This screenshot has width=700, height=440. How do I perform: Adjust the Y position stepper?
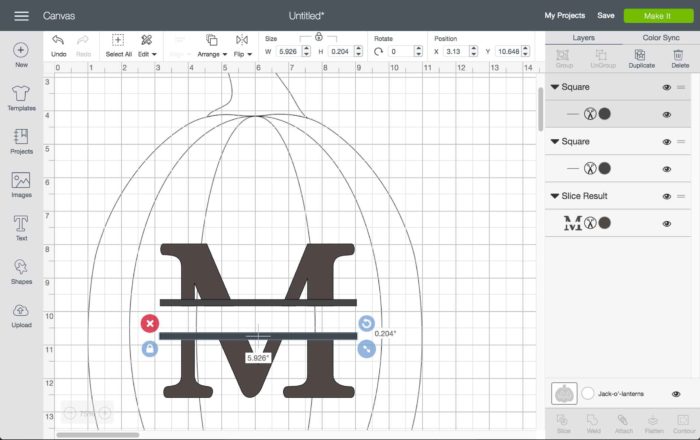525,51
